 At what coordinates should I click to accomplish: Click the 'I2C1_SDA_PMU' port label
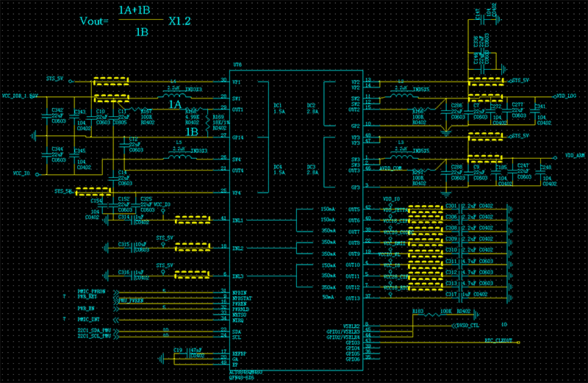click(94, 331)
